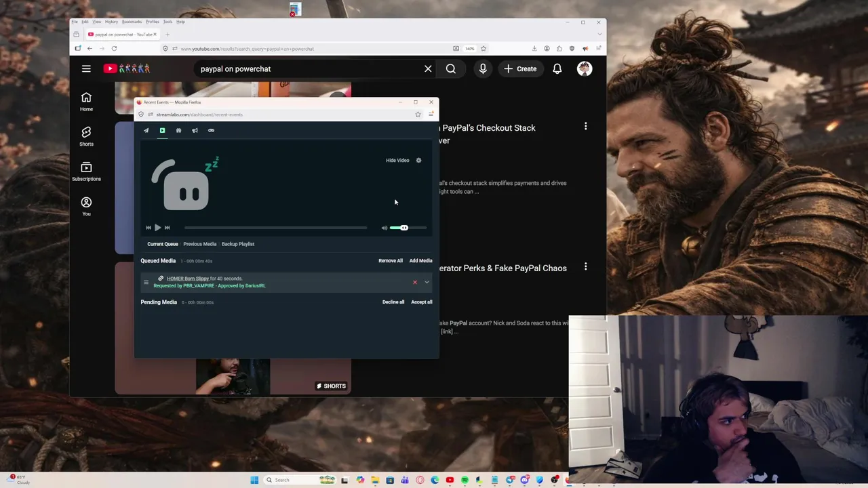Skip to previous media track

(149, 228)
